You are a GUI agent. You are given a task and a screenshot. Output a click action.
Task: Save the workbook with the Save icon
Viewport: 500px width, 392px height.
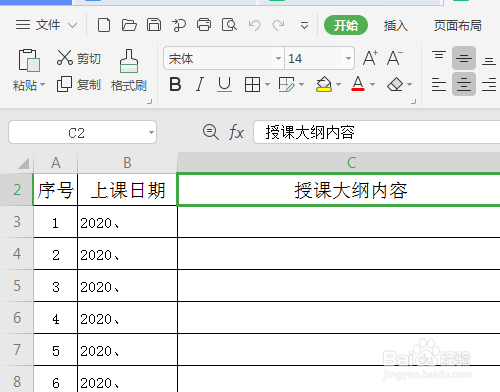click(154, 25)
